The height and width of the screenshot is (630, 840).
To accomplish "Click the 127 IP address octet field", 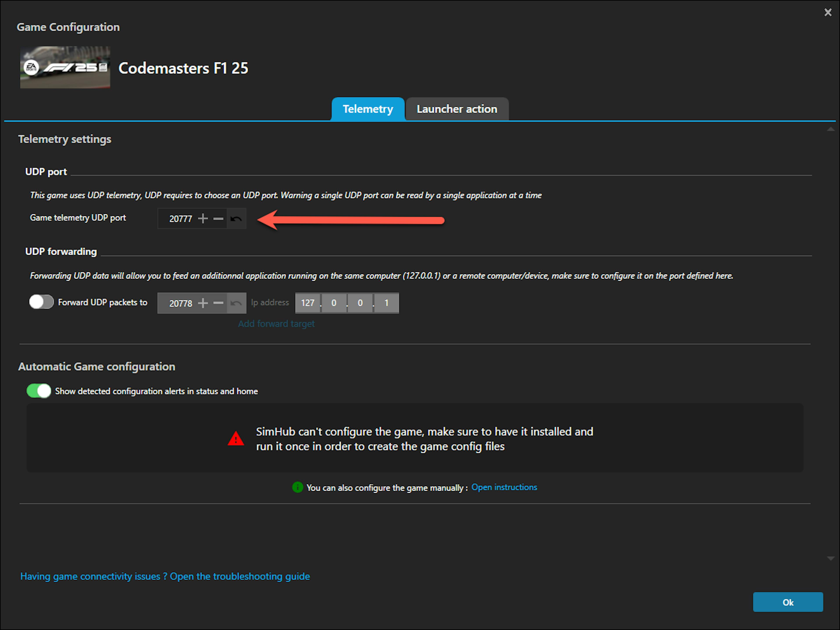I will click(308, 303).
